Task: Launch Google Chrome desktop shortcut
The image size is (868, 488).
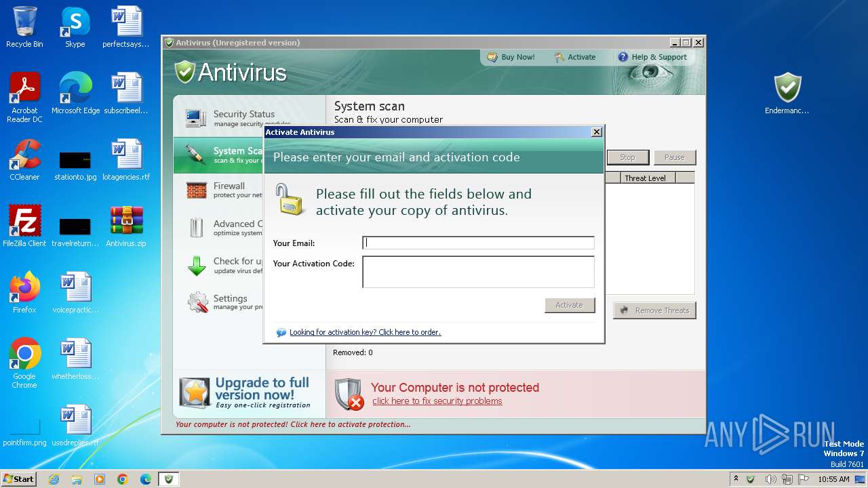Action: click(24, 363)
